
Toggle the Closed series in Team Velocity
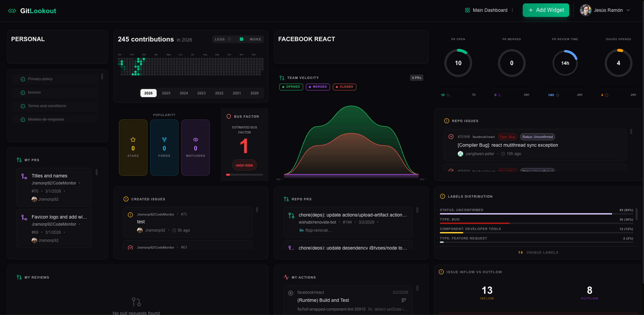pyautogui.click(x=345, y=87)
